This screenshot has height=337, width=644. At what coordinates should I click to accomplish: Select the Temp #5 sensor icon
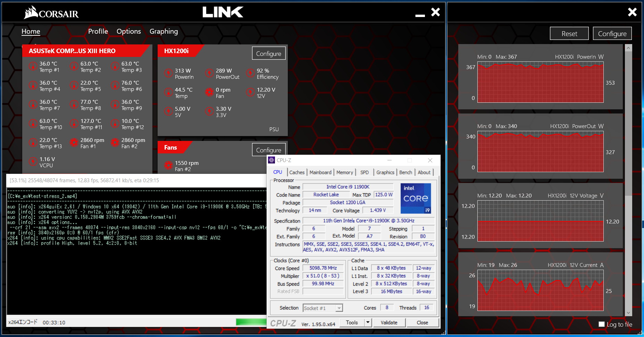point(74,85)
